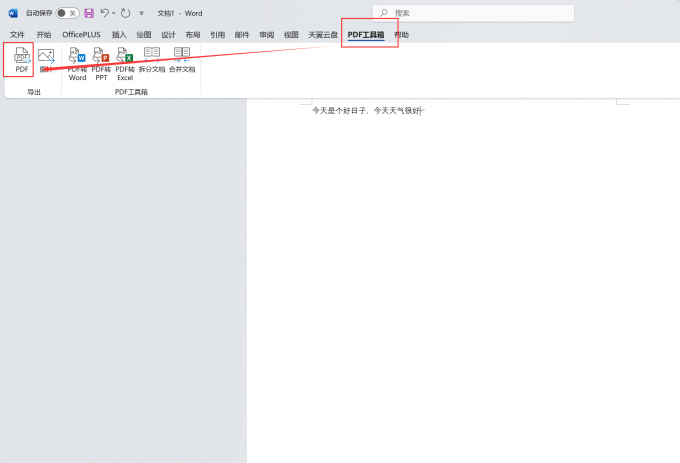Expand the undo history dropdown arrow
The width and height of the screenshot is (680, 463).
[x=114, y=13]
